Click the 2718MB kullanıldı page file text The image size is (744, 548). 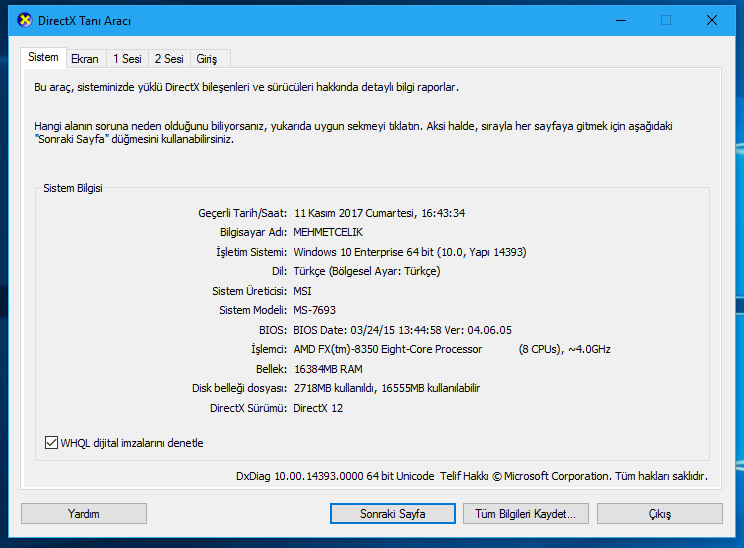[x=334, y=388]
